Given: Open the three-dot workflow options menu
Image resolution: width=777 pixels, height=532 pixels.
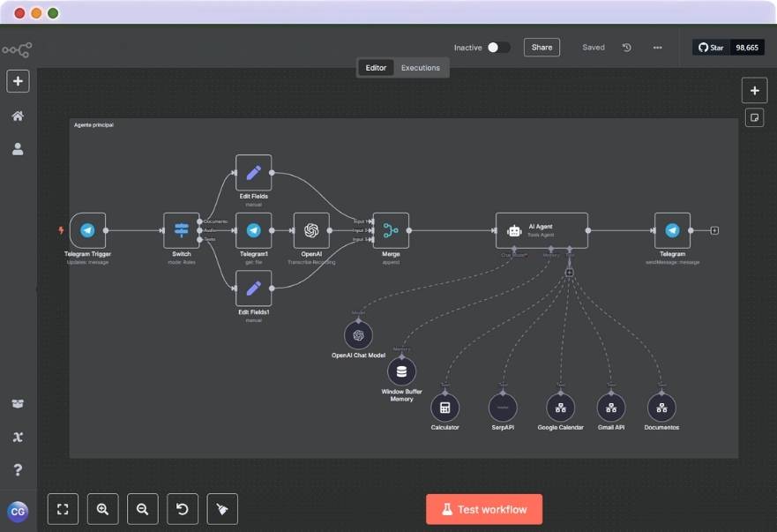Looking at the screenshot, I should 658,48.
